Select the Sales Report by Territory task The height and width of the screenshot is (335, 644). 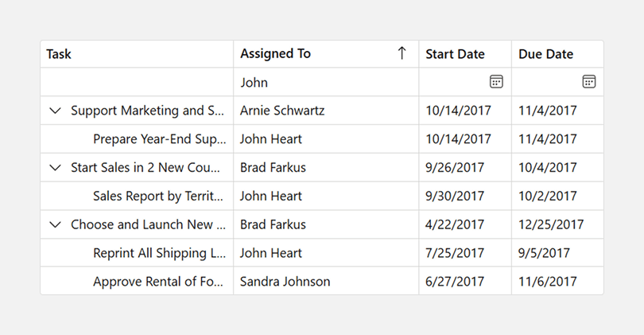[x=159, y=197]
